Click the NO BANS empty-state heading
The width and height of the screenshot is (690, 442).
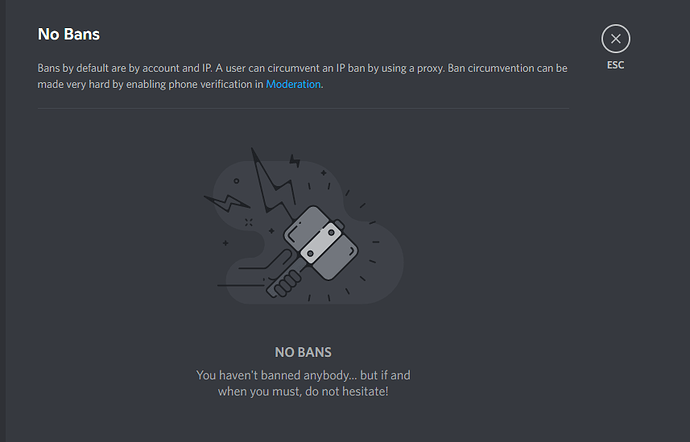click(303, 352)
